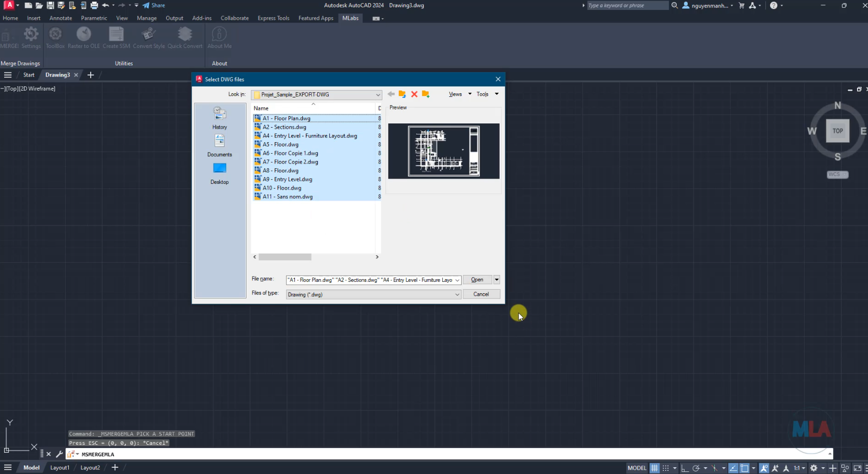Create a new folder in dialog toolbar
This screenshot has height=474, width=868.
(426, 94)
